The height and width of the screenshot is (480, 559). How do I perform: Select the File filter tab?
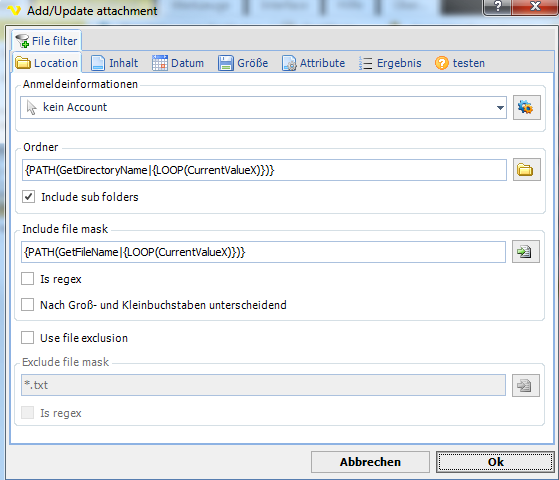(47, 41)
